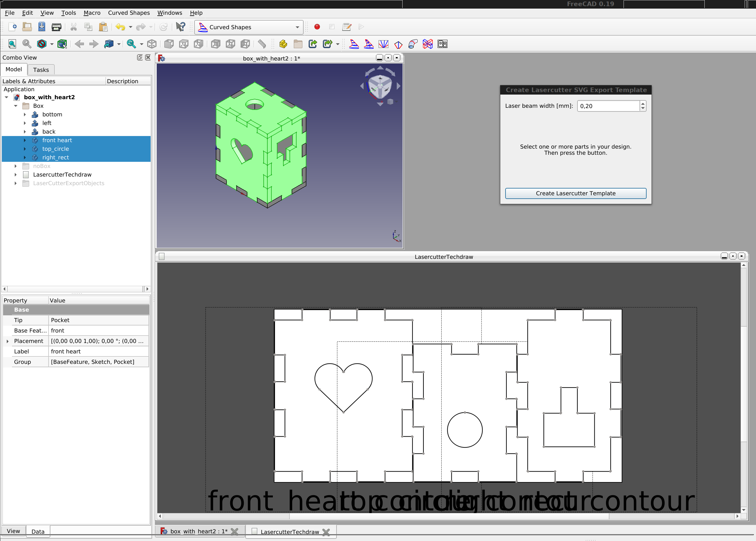Click the What's This help cursor icon
This screenshot has width=756, height=541.
180,27
